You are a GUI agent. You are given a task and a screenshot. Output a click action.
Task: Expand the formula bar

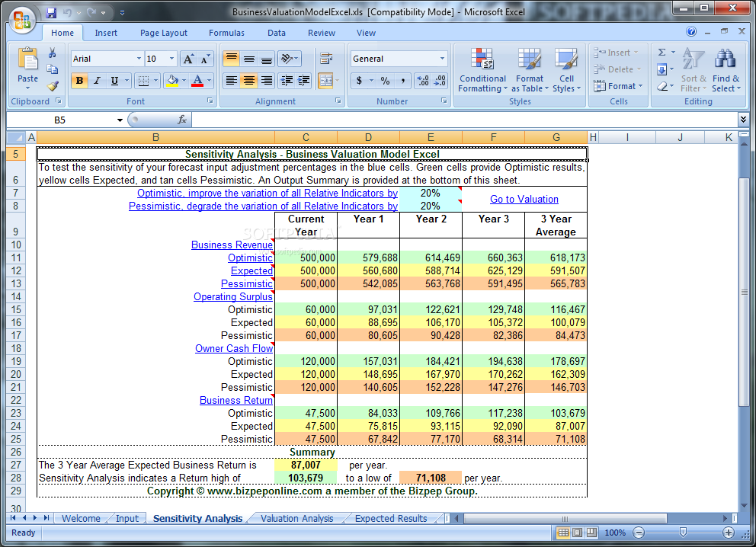(743, 119)
